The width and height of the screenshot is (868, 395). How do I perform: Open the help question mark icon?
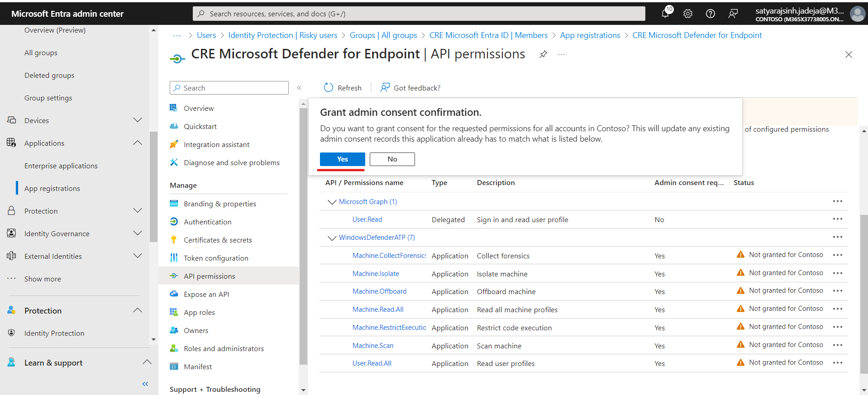click(711, 14)
